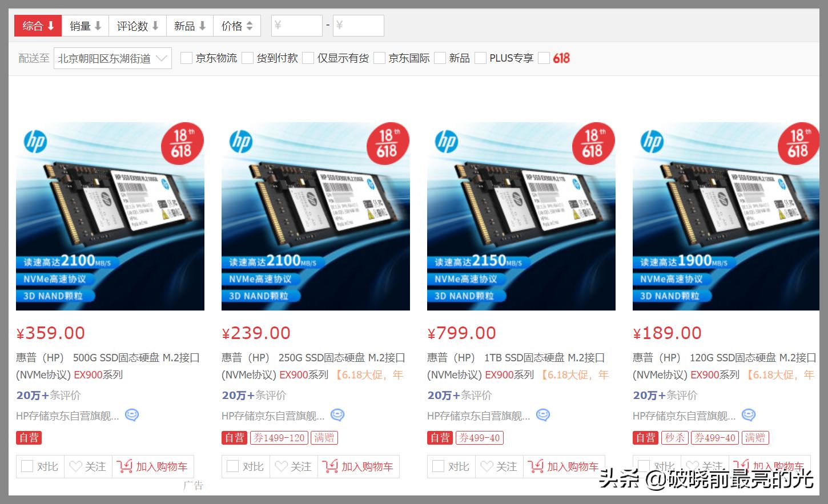Tick the 新品 filter checkbox
828x504 pixels.
[440, 58]
